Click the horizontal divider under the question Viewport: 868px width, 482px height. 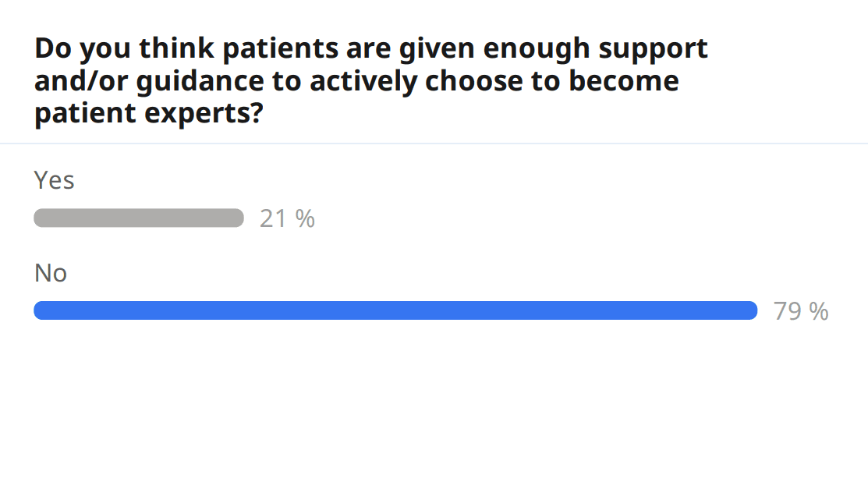434,144
